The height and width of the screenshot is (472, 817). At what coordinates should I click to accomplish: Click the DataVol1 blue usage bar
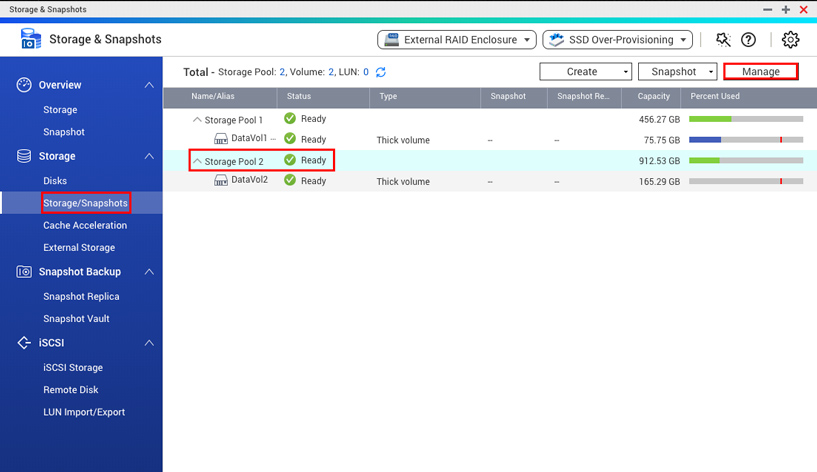[x=746, y=140]
